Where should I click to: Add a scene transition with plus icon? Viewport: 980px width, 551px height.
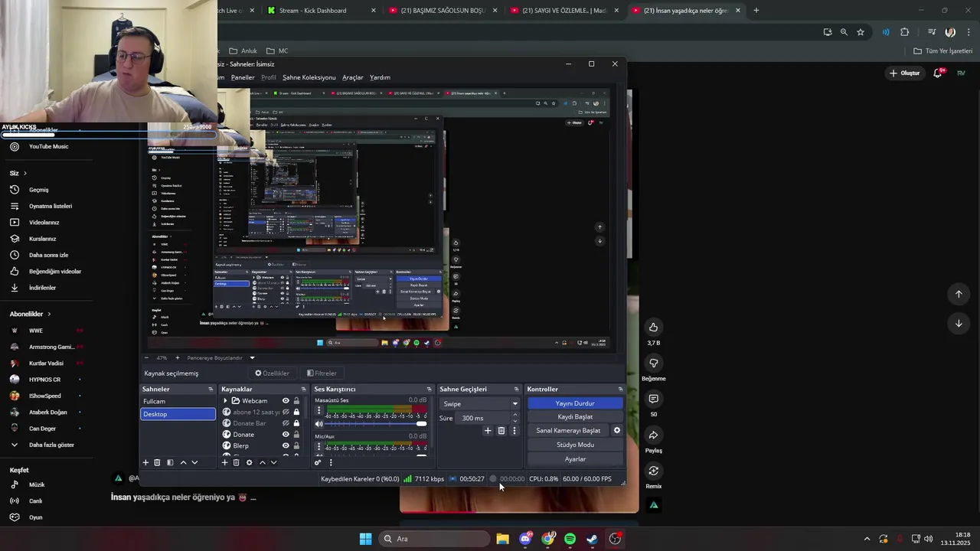[488, 431]
